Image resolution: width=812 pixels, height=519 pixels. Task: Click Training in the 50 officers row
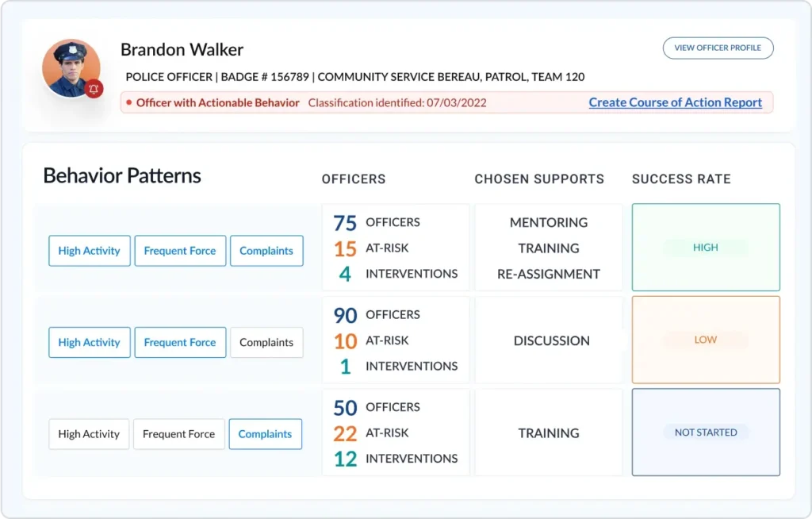tap(549, 433)
